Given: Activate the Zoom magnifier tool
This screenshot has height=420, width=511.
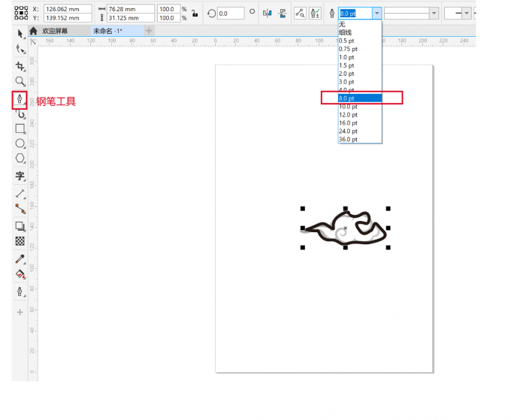Looking at the screenshot, I should click(20, 81).
